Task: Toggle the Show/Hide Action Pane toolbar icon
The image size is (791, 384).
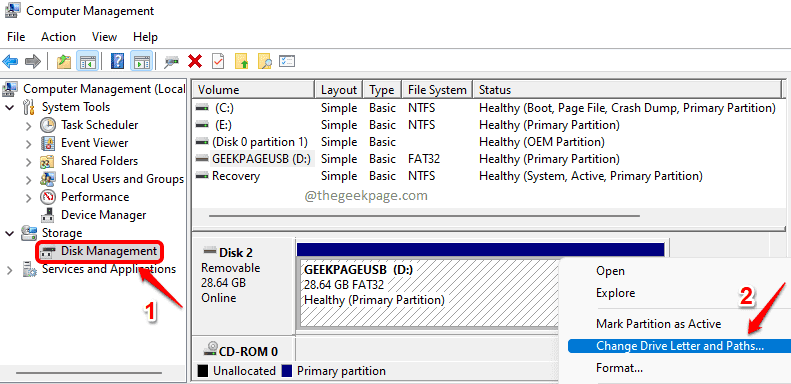Action: pos(141,62)
